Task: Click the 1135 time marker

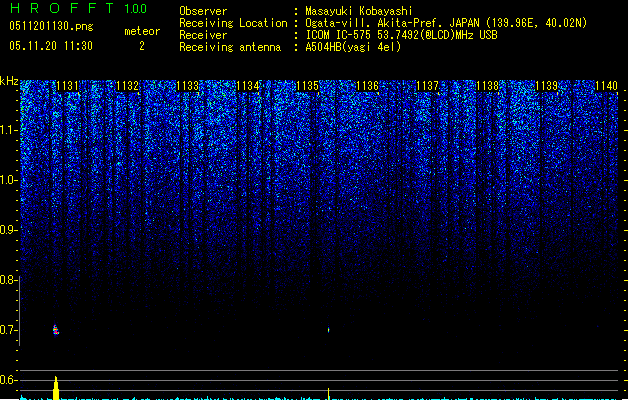Action: click(307, 86)
